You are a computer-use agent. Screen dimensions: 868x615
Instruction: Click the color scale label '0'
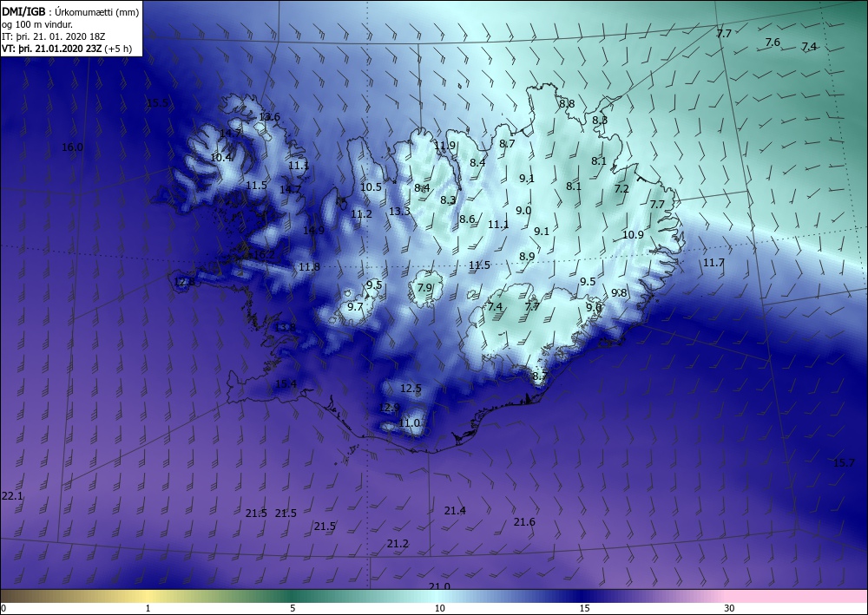tap(3, 608)
